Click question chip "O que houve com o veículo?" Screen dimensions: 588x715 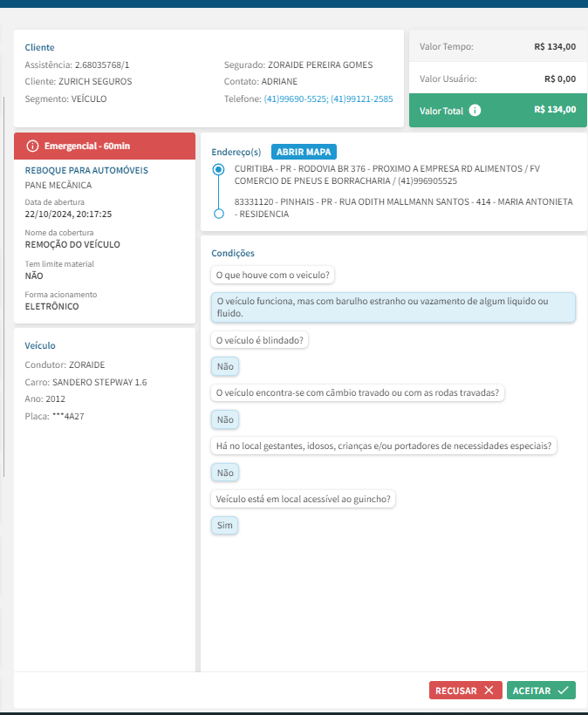click(274, 275)
